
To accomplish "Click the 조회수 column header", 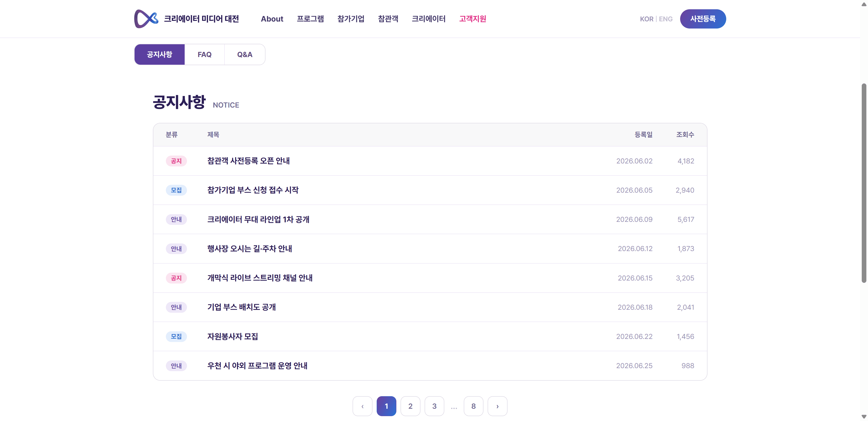I will (x=685, y=135).
